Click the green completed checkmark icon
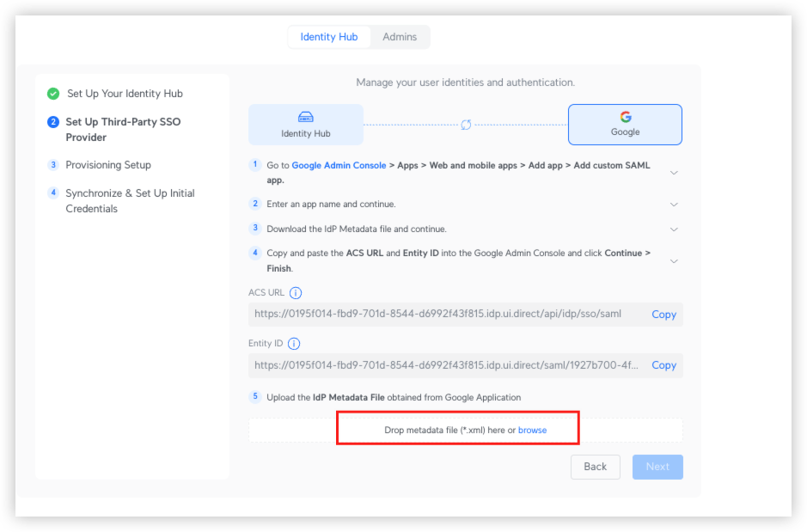 pos(53,94)
